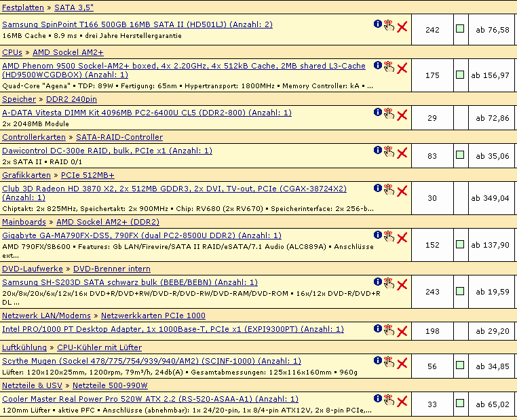Screen dimensions: 517x420
Task: Click hand icon in AMD Phenom 9500 row
Action: click(389, 67)
